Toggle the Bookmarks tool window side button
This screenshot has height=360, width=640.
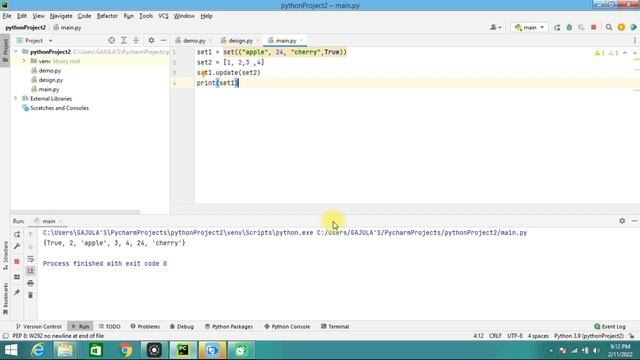coord(5,299)
